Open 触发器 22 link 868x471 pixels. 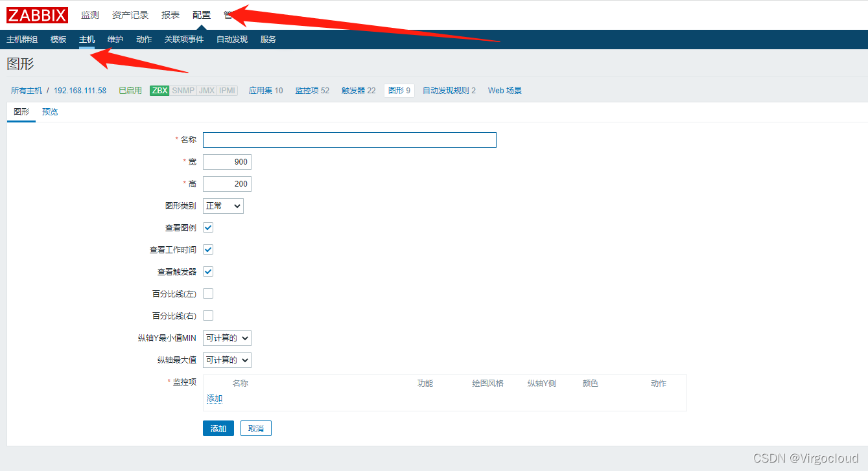click(x=358, y=91)
